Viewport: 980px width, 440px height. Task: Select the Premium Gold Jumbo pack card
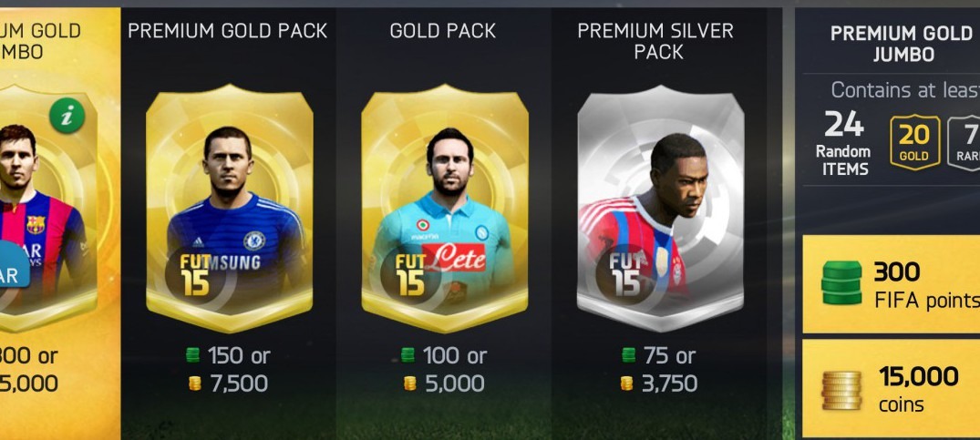tap(48, 209)
